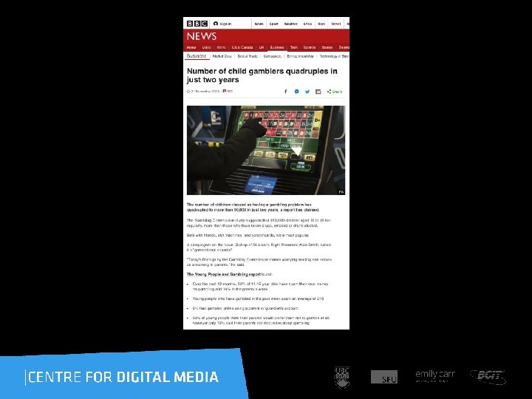Click the SFU logo in footer
532x399 pixels.
pos(384,377)
